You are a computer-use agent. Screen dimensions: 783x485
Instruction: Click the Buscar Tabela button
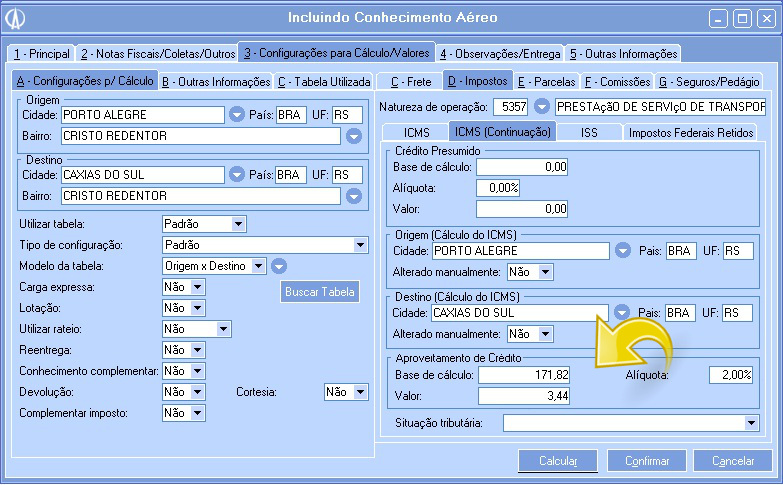pyautogui.click(x=319, y=292)
